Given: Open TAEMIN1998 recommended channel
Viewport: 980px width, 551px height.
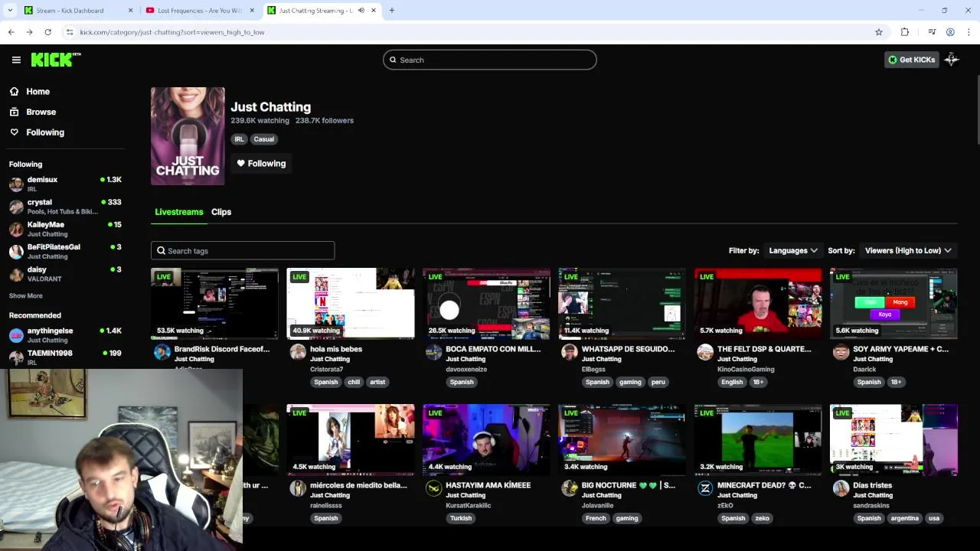Looking at the screenshot, I should click(x=65, y=357).
